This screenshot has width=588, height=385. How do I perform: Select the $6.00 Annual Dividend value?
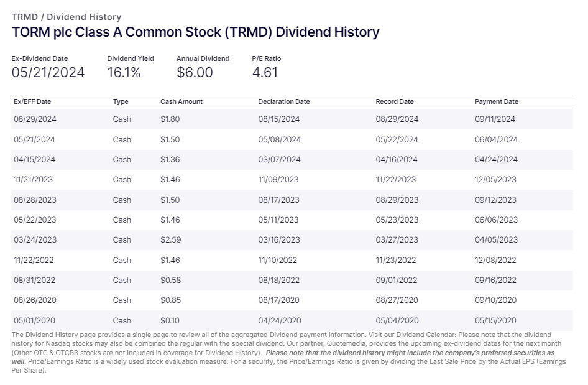pyautogui.click(x=195, y=72)
